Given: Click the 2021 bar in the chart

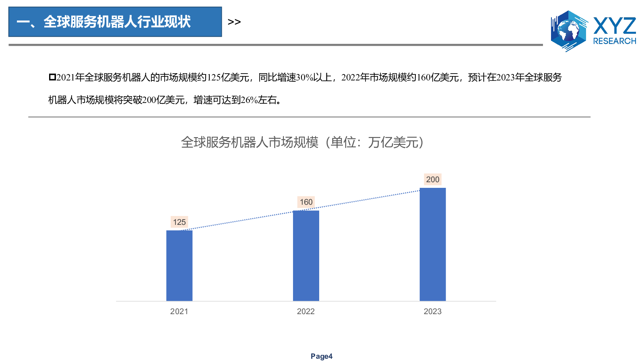Looking at the screenshot, I should tap(179, 265).
